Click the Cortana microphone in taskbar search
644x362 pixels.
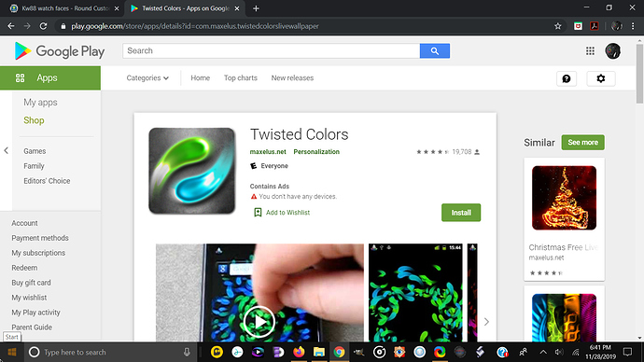click(x=187, y=352)
